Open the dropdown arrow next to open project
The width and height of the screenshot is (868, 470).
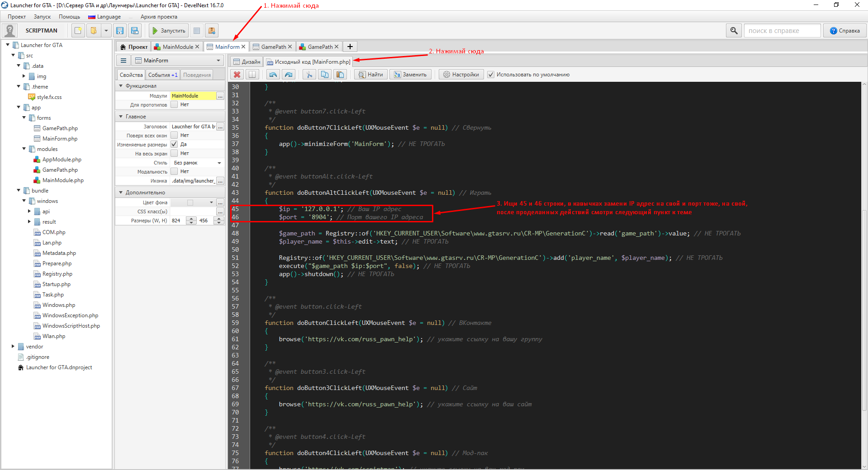pyautogui.click(x=106, y=31)
